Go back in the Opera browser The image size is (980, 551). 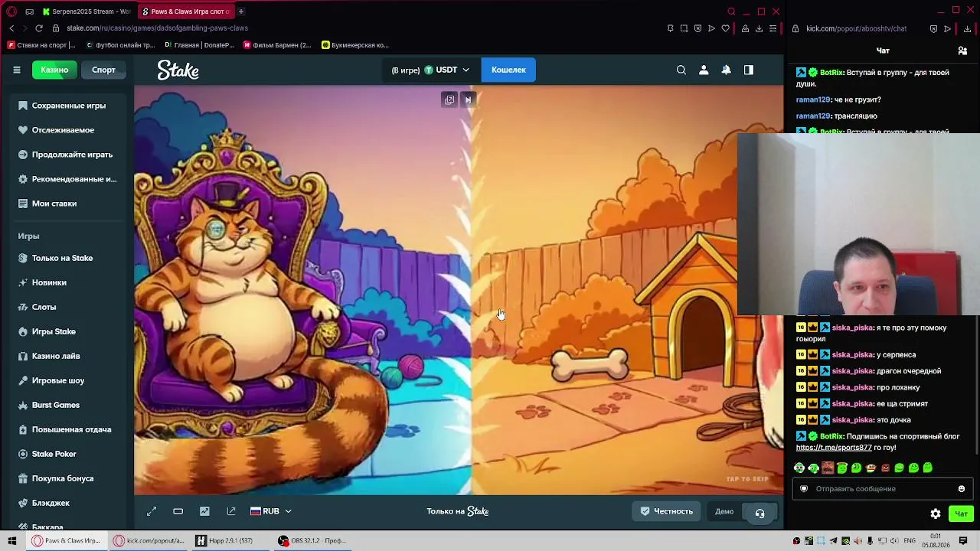tap(11, 28)
